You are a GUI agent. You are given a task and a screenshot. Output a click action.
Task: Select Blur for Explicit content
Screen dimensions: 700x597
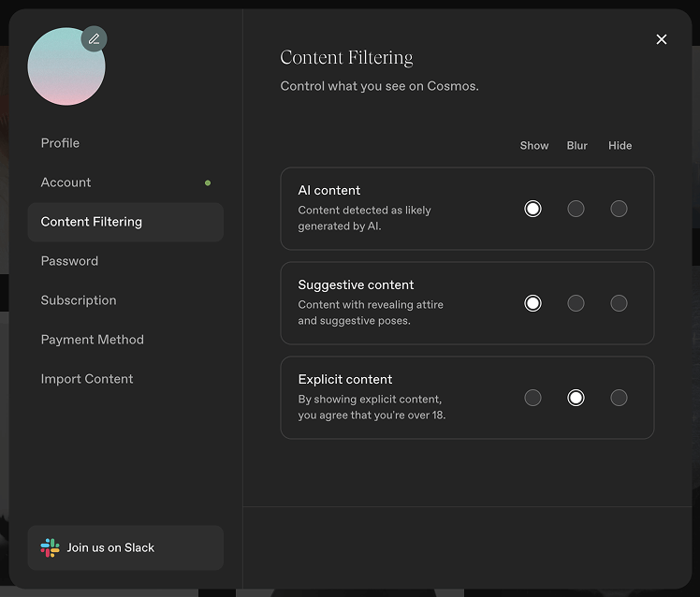tap(576, 398)
